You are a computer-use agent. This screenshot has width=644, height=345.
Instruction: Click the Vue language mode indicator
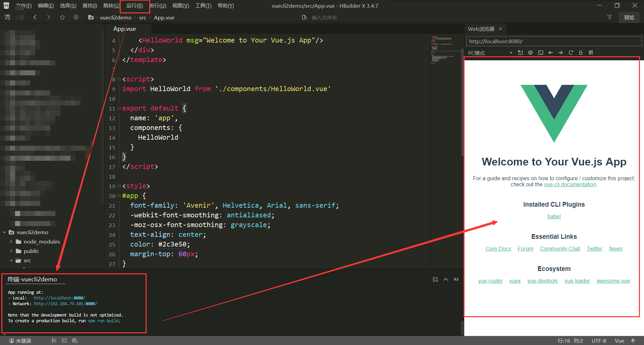click(619, 341)
